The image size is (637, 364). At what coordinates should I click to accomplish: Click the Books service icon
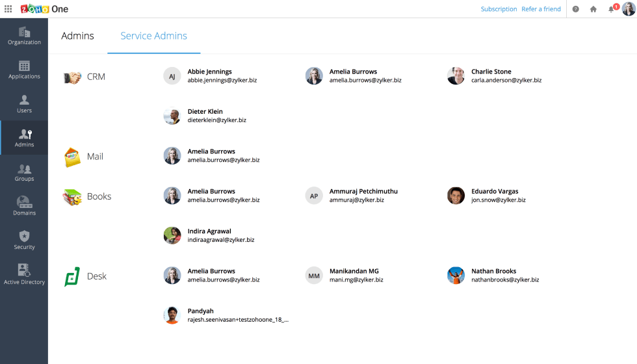[72, 197]
